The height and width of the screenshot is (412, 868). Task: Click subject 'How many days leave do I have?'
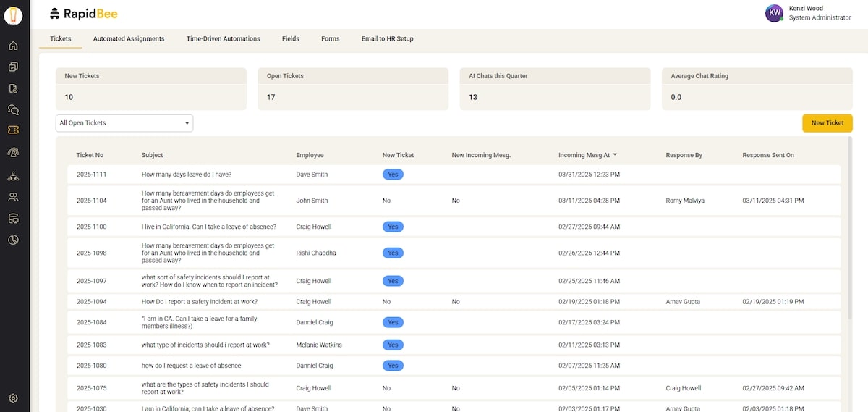click(x=187, y=175)
